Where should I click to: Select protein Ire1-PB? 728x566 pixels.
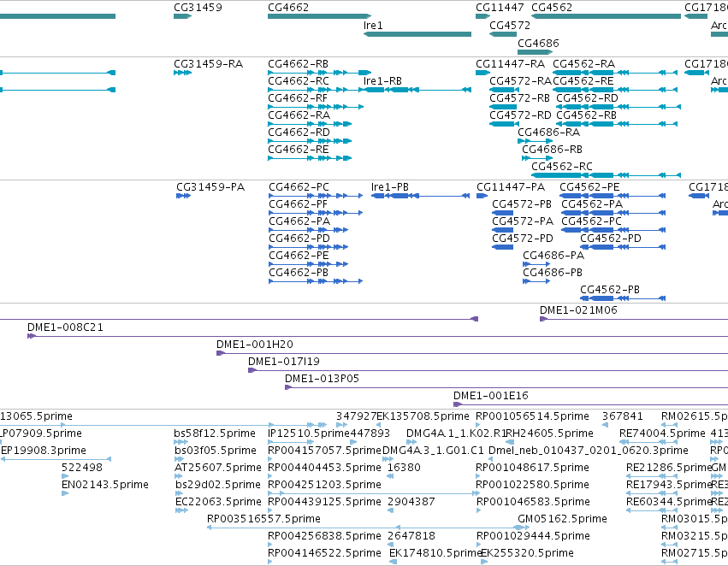[390, 187]
